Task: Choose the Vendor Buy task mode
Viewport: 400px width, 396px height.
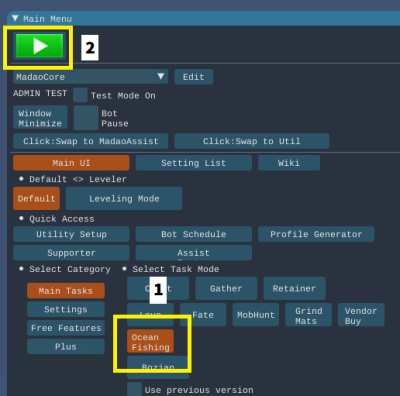Action: coord(361,315)
